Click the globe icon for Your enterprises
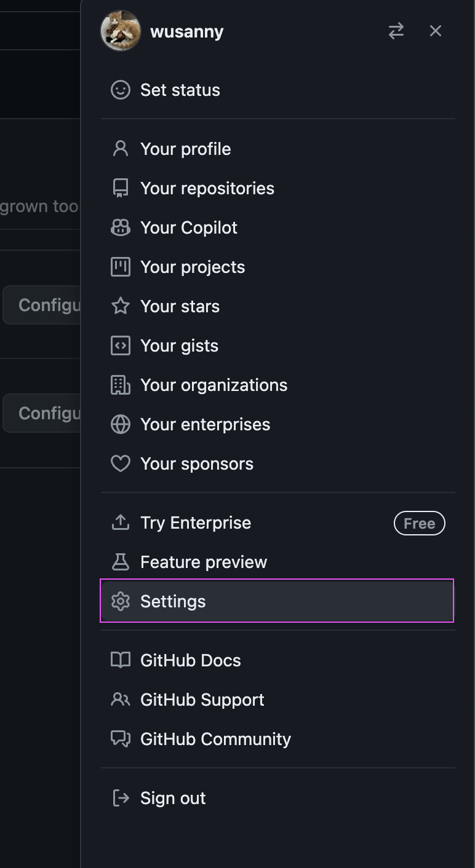475x868 pixels. coord(121,424)
